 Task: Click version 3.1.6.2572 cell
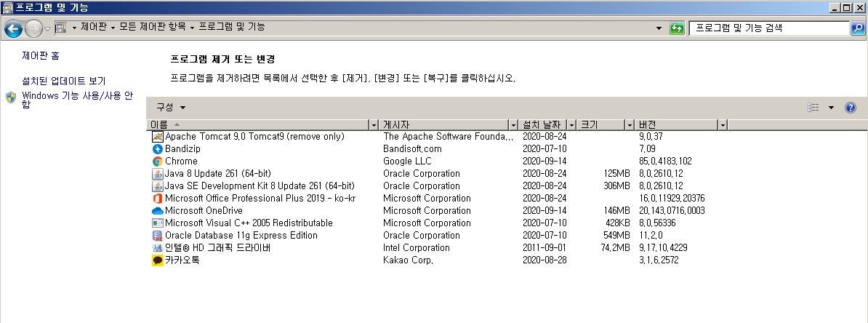pyautogui.click(x=658, y=260)
